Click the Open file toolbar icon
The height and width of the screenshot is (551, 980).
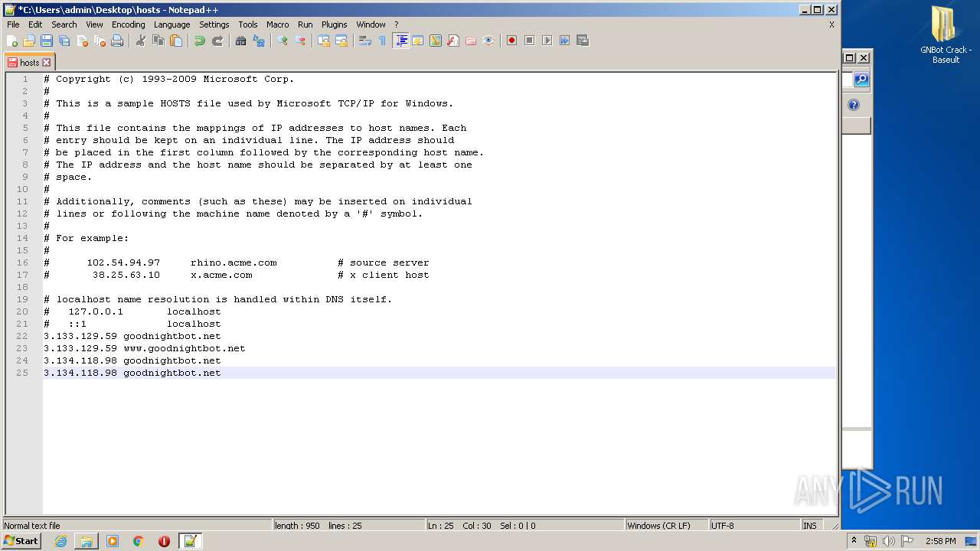point(29,41)
